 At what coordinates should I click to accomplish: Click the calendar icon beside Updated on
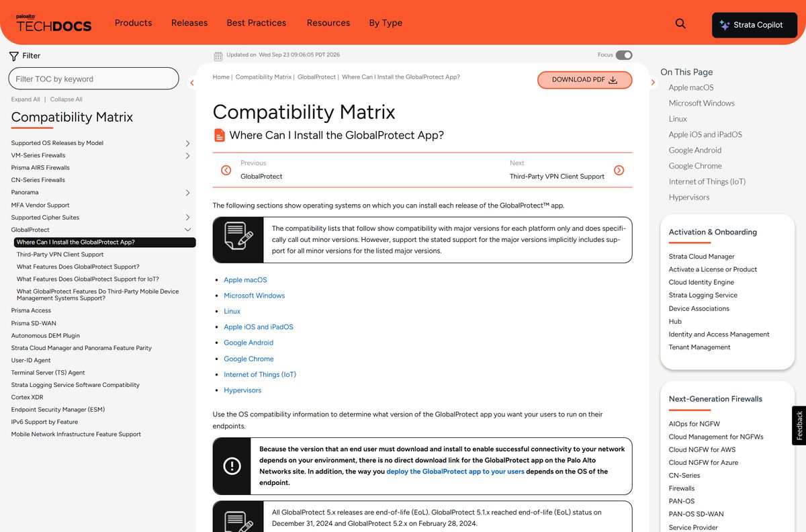pyautogui.click(x=218, y=56)
